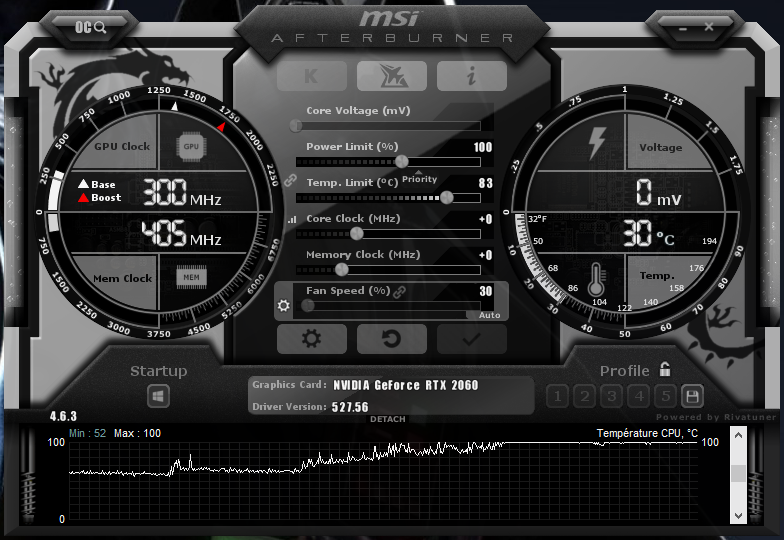Click the DETACH monitor link

pyautogui.click(x=388, y=419)
